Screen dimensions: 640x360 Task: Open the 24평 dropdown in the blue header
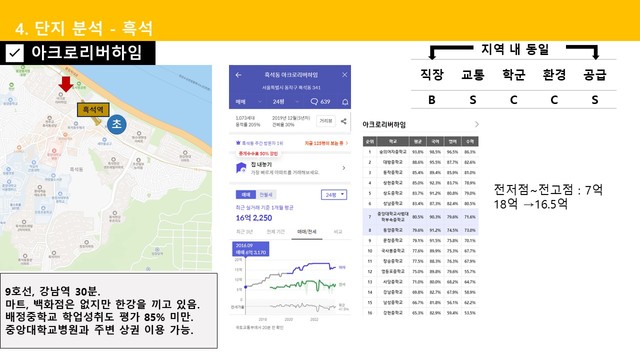[x=286, y=102]
